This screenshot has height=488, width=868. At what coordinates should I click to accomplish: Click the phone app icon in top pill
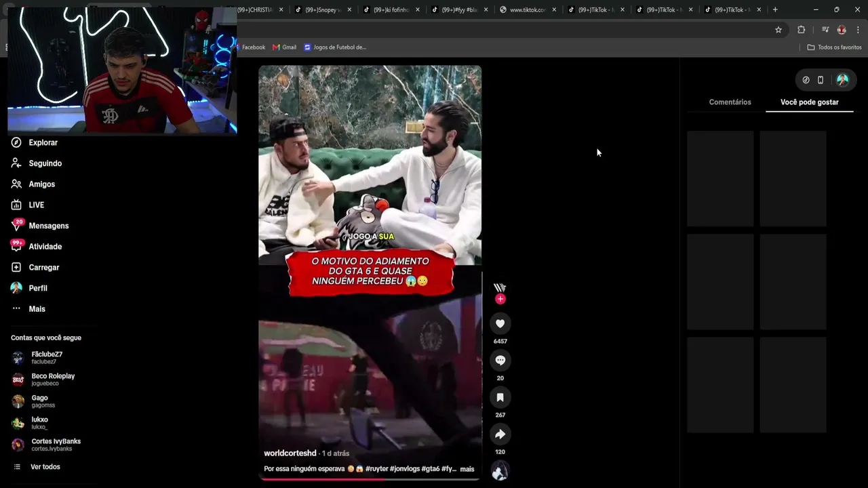point(821,80)
